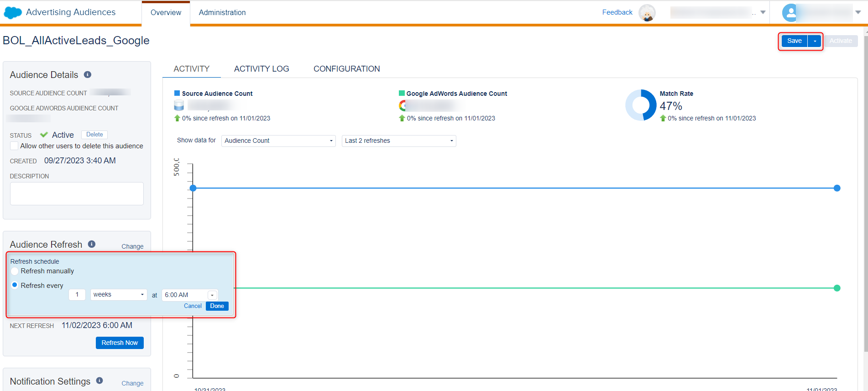Open the Last 2 refreshes dropdown

(399, 141)
